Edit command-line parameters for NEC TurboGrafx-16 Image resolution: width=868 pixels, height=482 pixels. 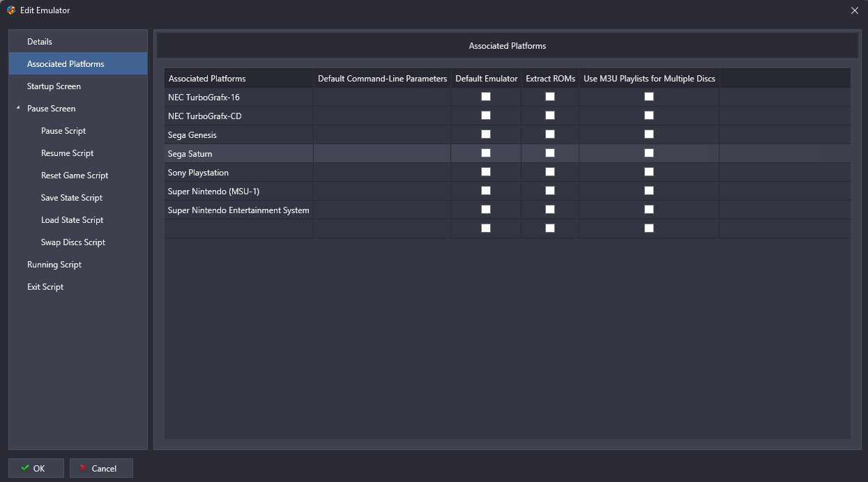point(382,97)
